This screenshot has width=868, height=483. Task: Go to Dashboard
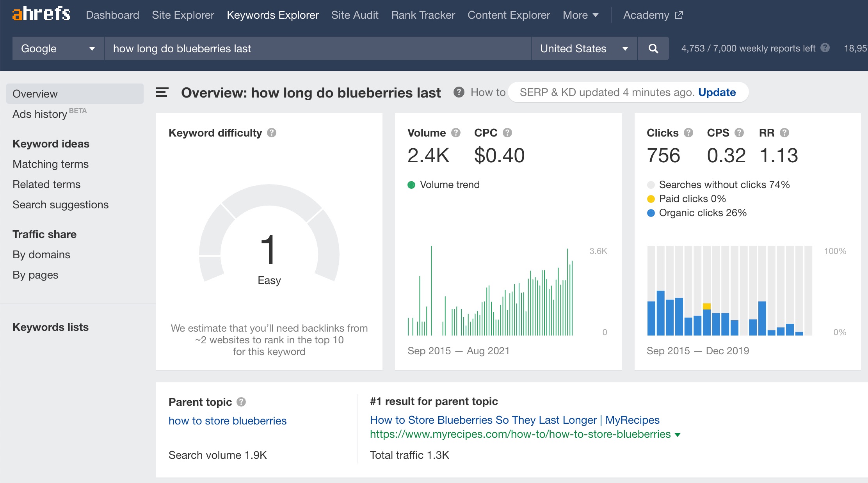coord(112,15)
